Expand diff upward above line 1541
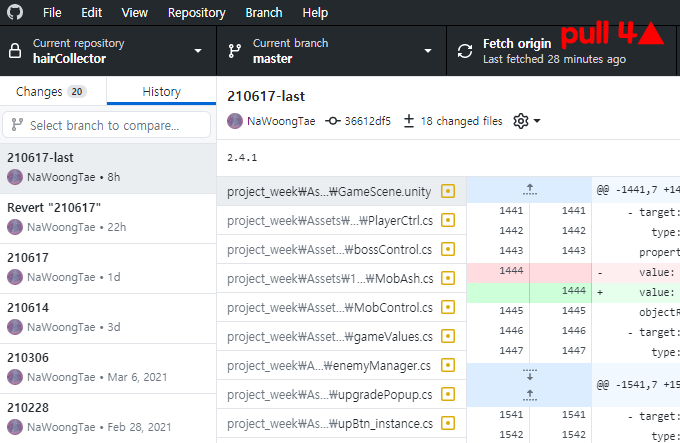The image size is (680, 443). coord(530,395)
